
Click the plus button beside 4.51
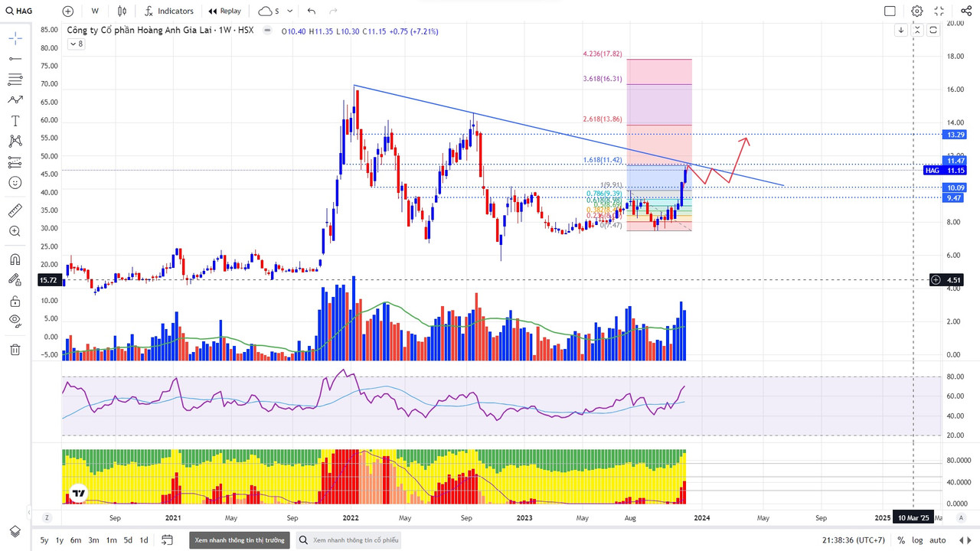pos(936,280)
